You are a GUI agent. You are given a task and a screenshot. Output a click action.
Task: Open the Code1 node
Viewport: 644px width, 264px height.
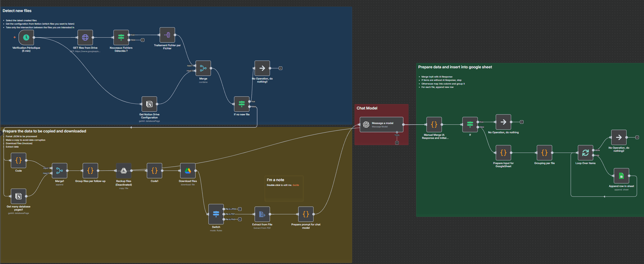pos(155,171)
